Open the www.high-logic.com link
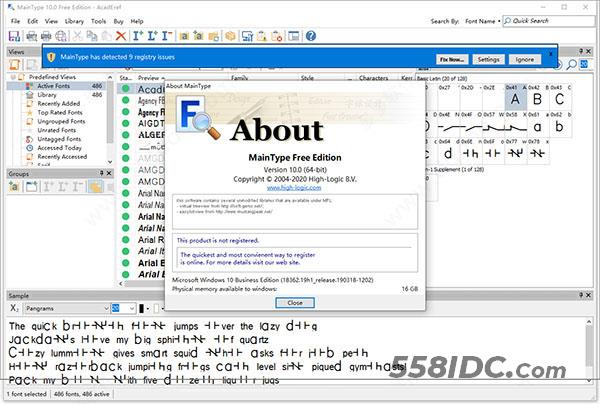This screenshot has width=600, height=404. 294,187
